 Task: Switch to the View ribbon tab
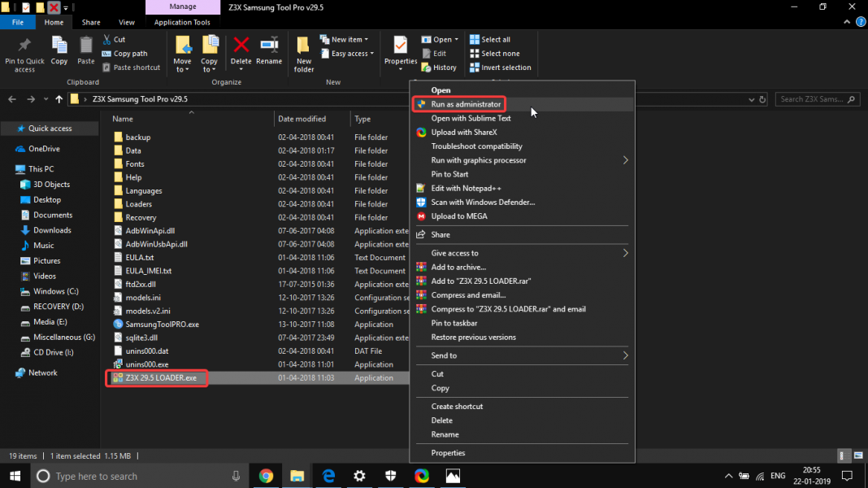coord(127,22)
